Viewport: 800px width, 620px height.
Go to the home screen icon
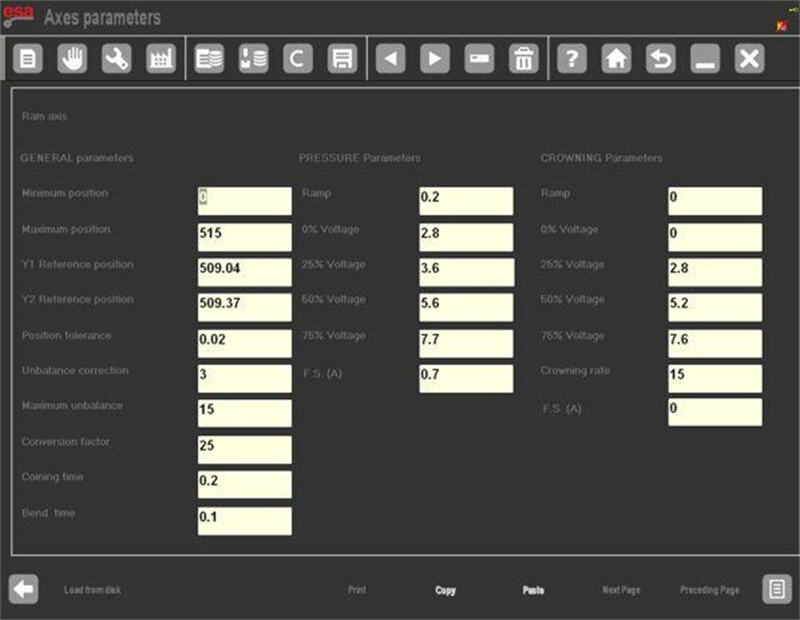(616, 59)
